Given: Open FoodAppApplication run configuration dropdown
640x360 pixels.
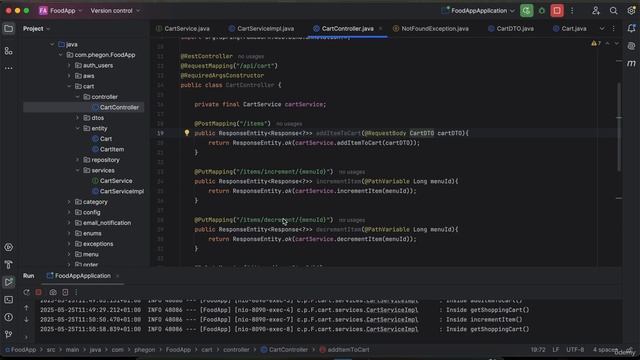Looking at the screenshot, I should (478, 11).
